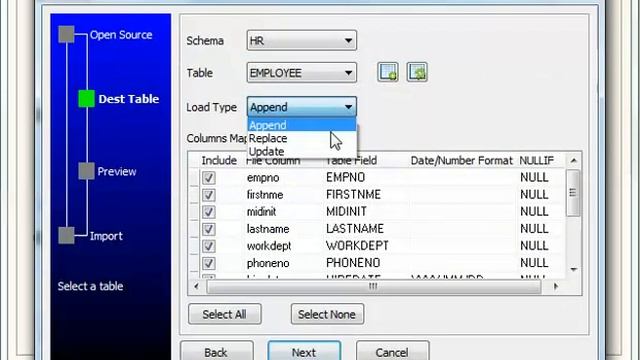Click the green Dest Table step marker
The width and height of the screenshot is (640, 360).
[87, 99]
